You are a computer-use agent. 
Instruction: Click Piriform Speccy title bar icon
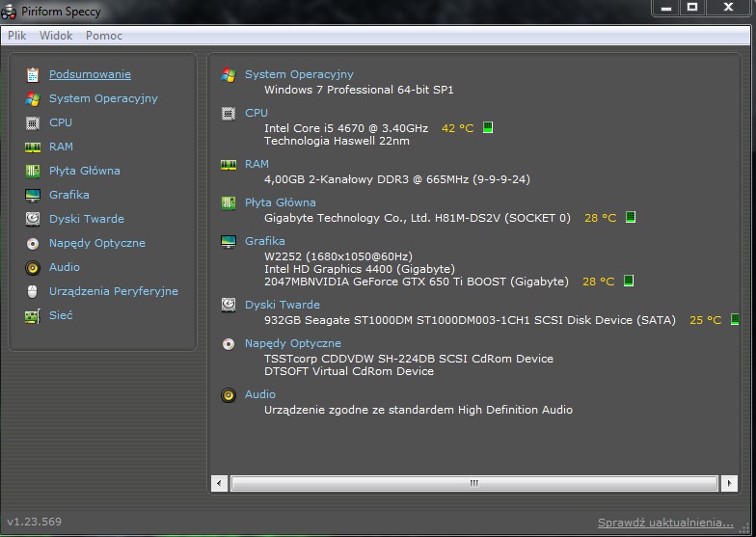click(9, 12)
